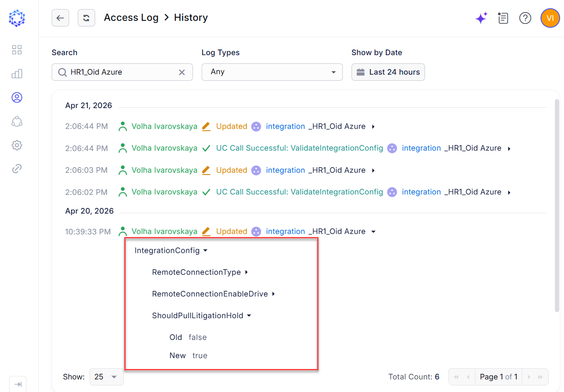564x392 pixels.
Task: Go back with the left arrow button
Action: point(60,18)
